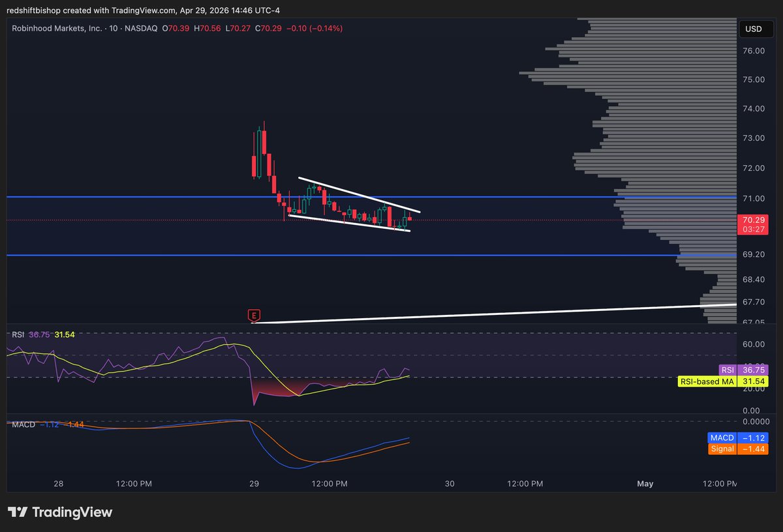Click the 74.00 price axis label

(x=754, y=109)
